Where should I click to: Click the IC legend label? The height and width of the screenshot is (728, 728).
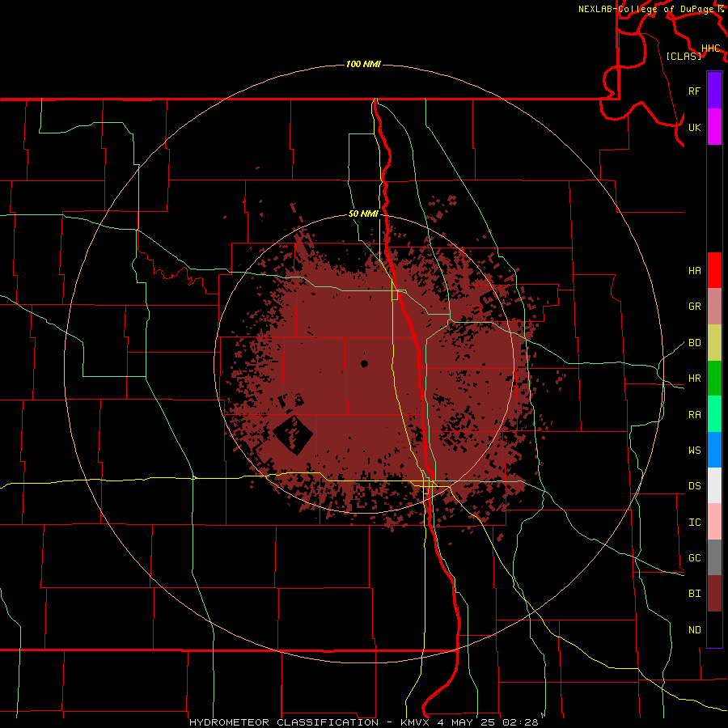(694, 523)
